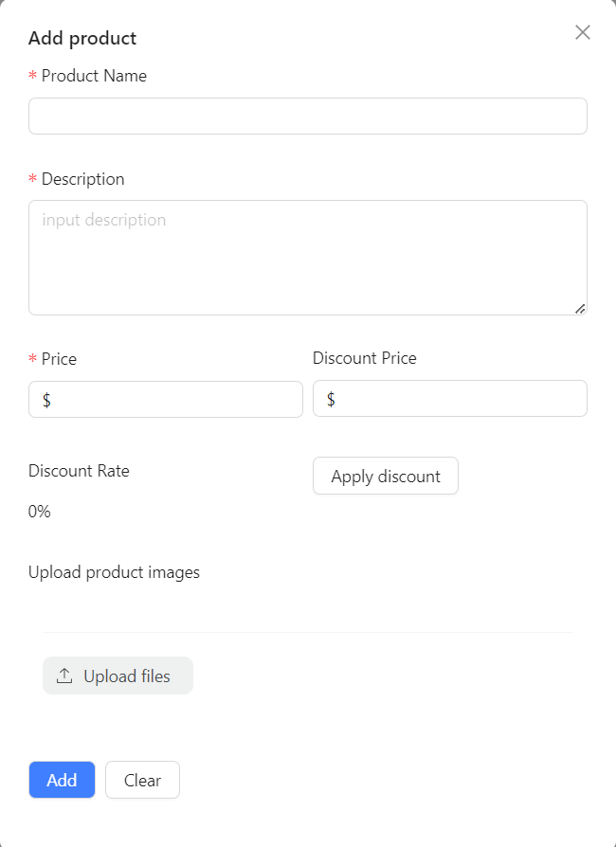
Task: Click the dollar sign in Price field
Action: tap(46, 400)
